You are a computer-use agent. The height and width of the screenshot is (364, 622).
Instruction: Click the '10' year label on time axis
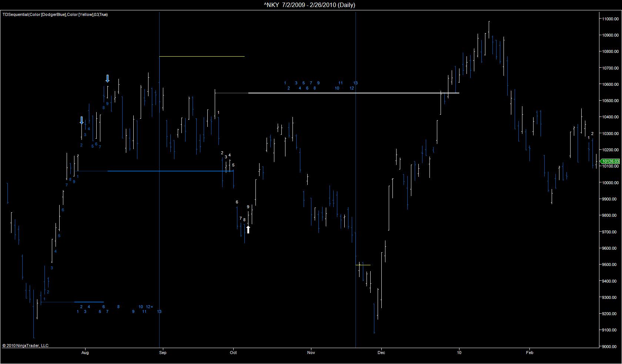pyautogui.click(x=459, y=353)
